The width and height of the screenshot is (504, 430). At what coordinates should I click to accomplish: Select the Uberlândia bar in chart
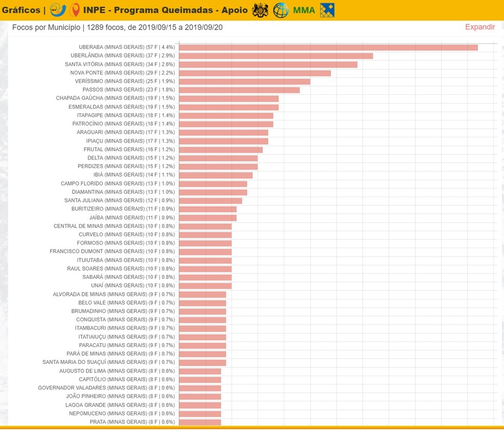[x=276, y=56]
